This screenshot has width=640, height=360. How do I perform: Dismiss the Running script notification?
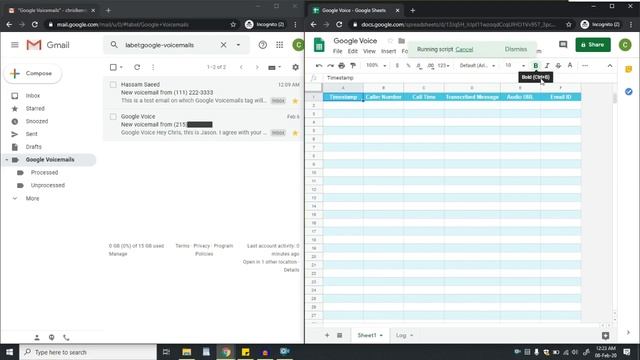pyautogui.click(x=516, y=49)
